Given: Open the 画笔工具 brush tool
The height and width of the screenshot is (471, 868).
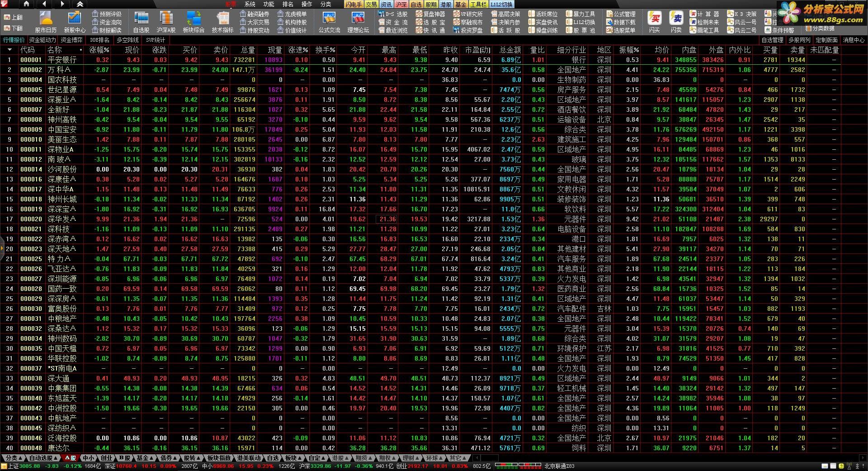Looking at the screenshot, I should tap(704, 30).
